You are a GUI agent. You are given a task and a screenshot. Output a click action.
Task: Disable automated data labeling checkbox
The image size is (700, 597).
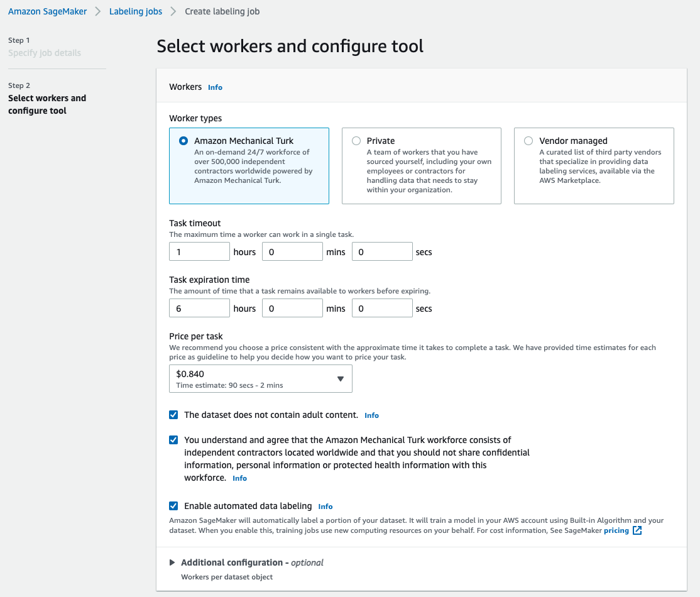coord(173,506)
